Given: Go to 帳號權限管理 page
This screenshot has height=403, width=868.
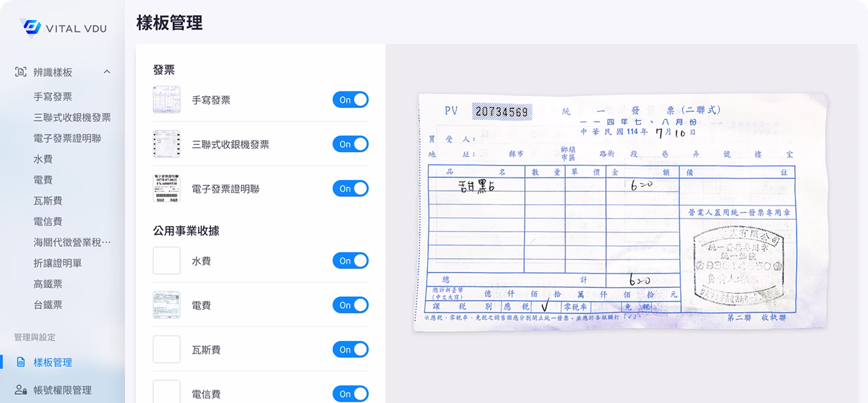Looking at the screenshot, I should (62, 390).
